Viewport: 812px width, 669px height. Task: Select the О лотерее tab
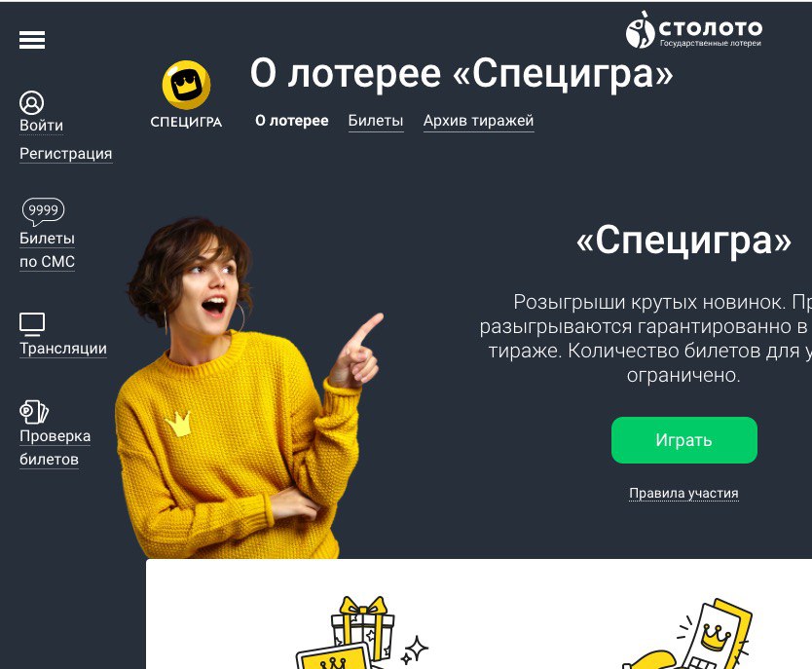[x=291, y=121]
